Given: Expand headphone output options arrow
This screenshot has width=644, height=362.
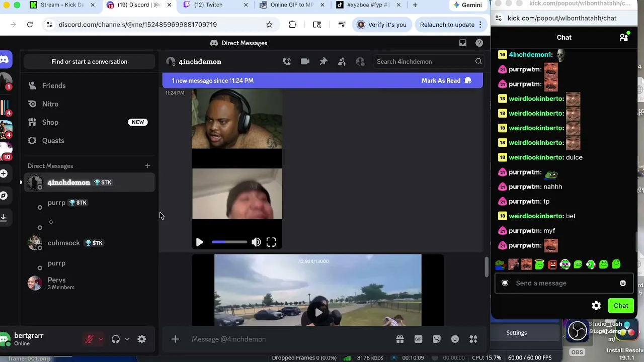Looking at the screenshot, I should coord(127,339).
